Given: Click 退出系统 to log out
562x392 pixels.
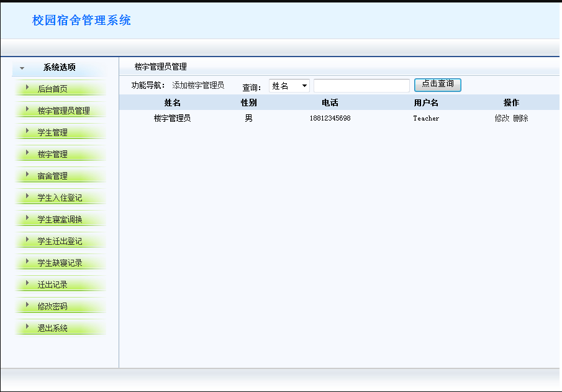Looking at the screenshot, I should [53, 328].
